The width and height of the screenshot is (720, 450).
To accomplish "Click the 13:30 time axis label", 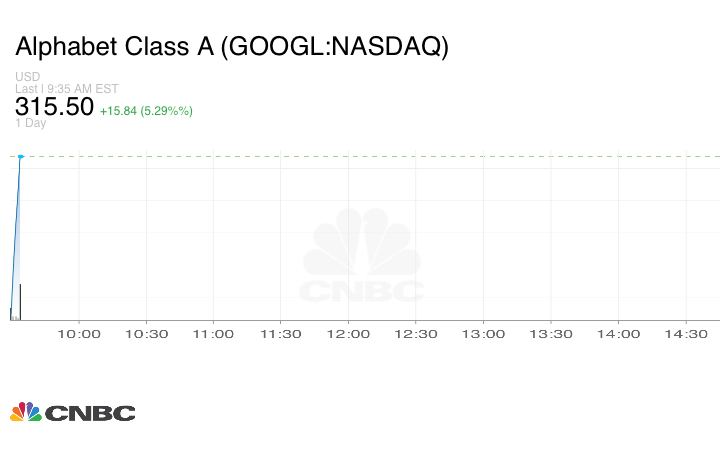I will click(550, 334).
